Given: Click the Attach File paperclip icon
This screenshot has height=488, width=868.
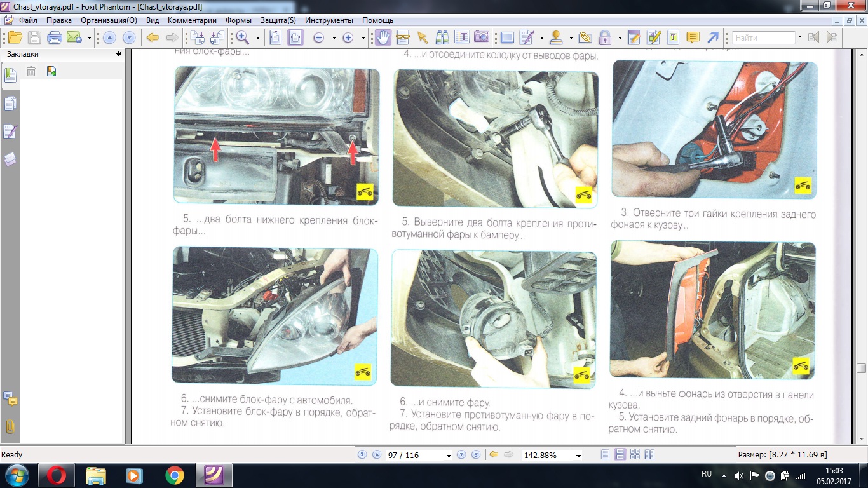Looking at the screenshot, I should (585, 37).
